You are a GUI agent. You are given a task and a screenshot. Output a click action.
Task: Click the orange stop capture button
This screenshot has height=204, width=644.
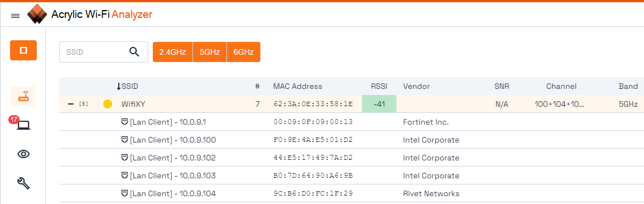23,50
